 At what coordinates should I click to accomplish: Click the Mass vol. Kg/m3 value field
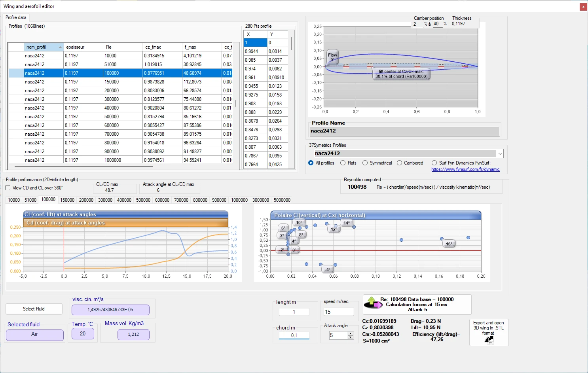pos(133,335)
